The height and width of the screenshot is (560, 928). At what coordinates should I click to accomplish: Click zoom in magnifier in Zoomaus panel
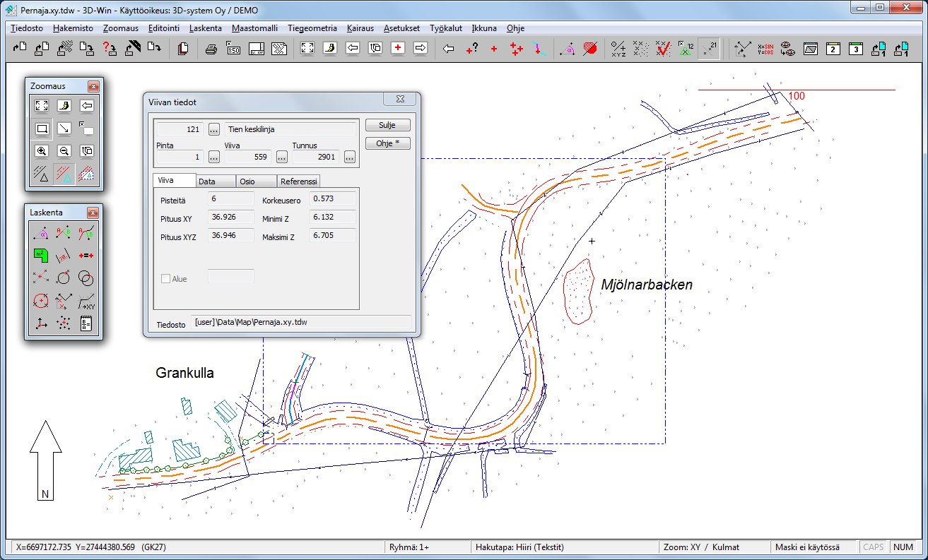tap(42, 150)
